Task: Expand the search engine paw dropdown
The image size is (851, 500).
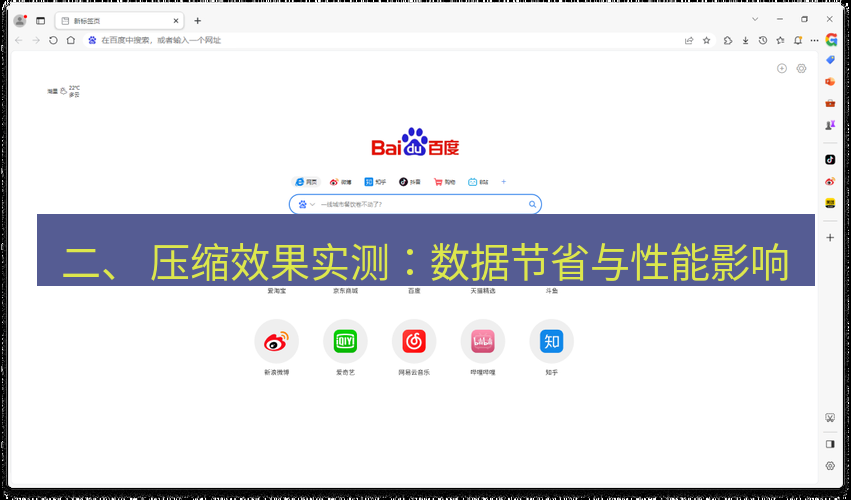Action: pyautogui.click(x=307, y=204)
